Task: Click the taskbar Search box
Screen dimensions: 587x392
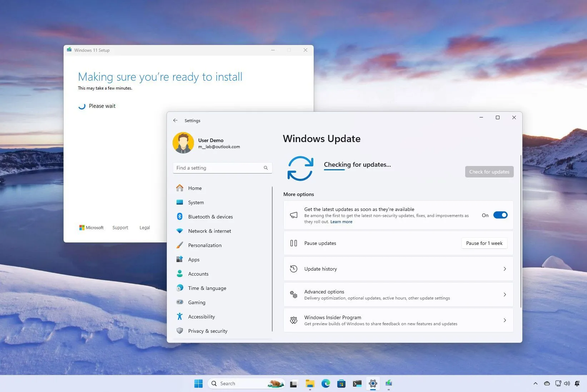Action: pos(246,383)
